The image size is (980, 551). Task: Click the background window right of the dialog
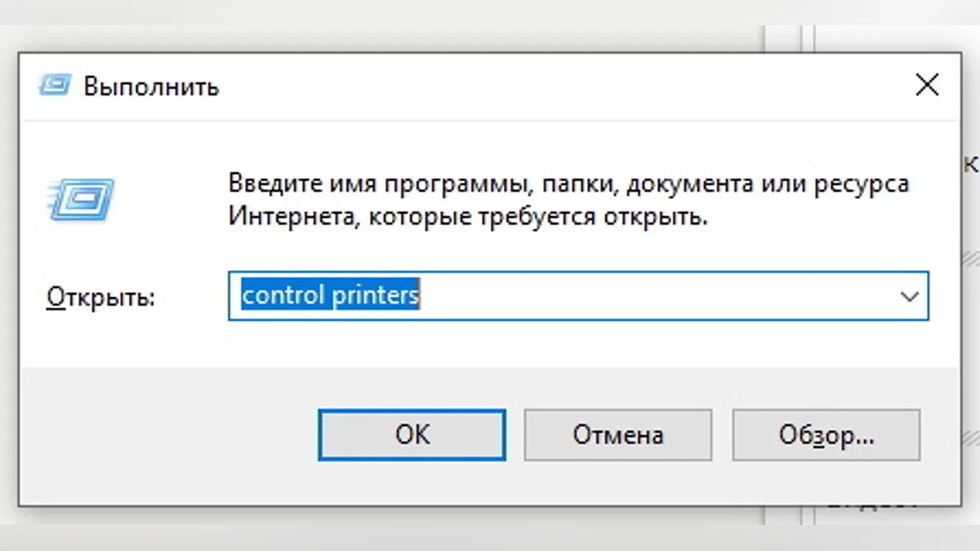tap(970, 327)
